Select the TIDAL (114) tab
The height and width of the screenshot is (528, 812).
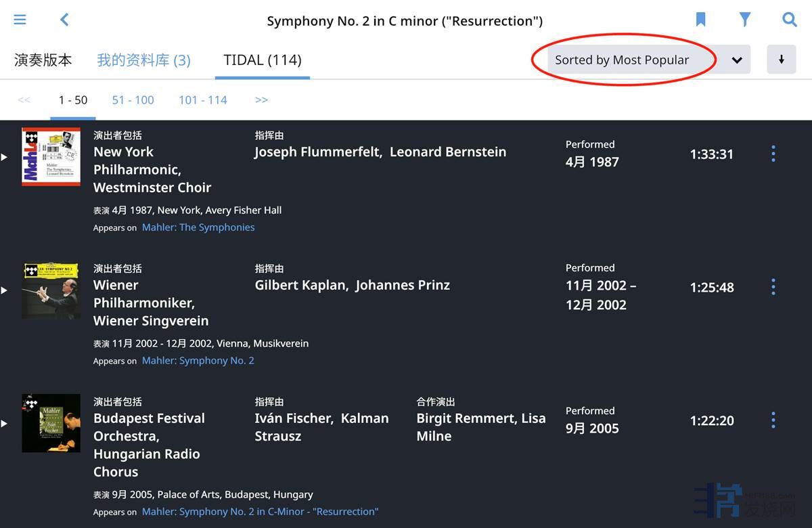click(x=263, y=60)
